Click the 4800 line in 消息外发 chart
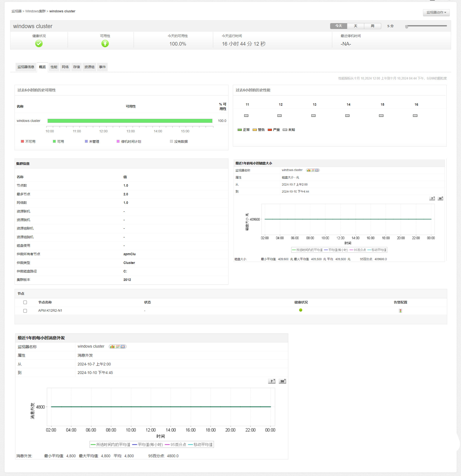This screenshot has width=461, height=476. pos(161,407)
